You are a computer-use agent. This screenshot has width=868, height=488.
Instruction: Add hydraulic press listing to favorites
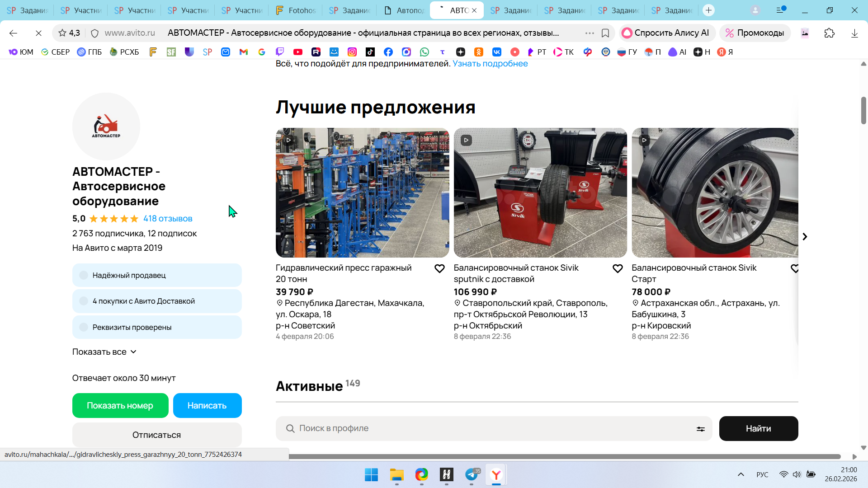pos(439,269)
